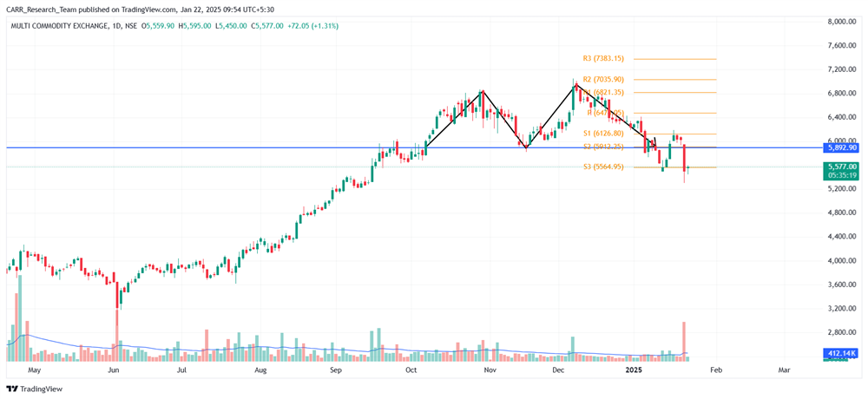Screen dimensions: 868x399
Task: Select the high value H5,595.00
Action: point(194,26)
